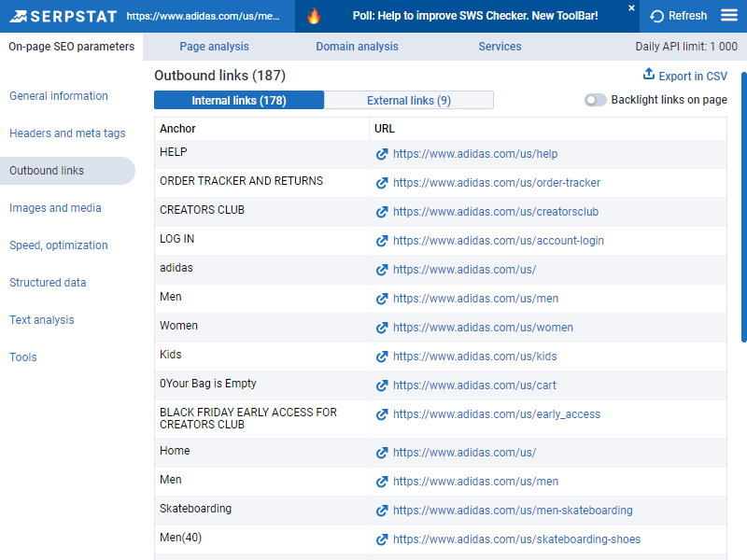Screen dimensions: 747x560
Task: Open external link icon for cart row
Action: pyautogui.click(x=382, y=385)
